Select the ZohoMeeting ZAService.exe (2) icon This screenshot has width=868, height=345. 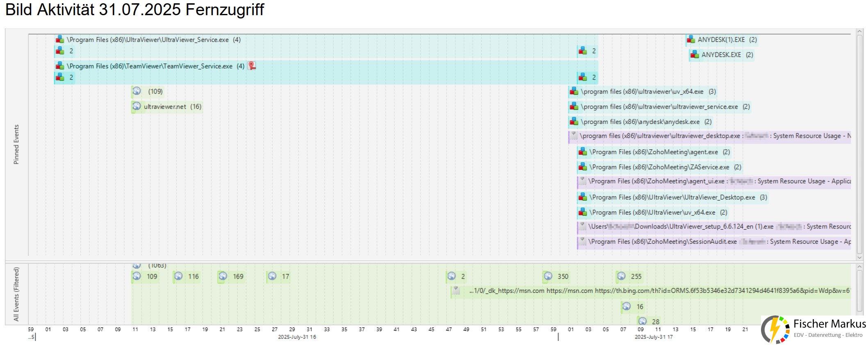click(x=583, y=167)
